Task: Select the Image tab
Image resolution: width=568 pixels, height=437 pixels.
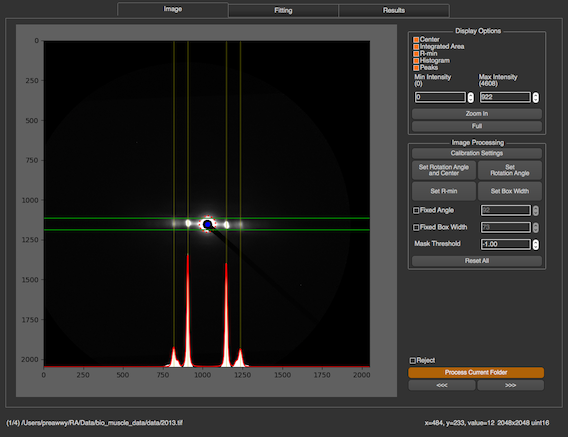Action: [x=173, y=9]
